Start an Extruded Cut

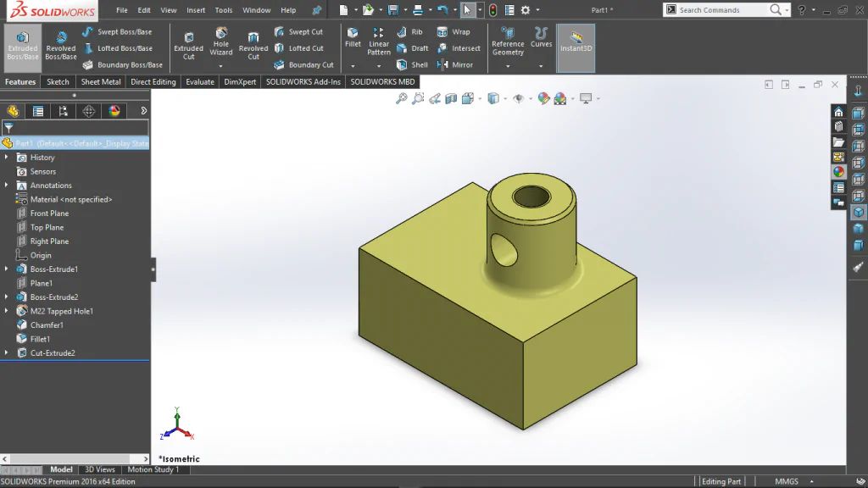click(188, 46)
